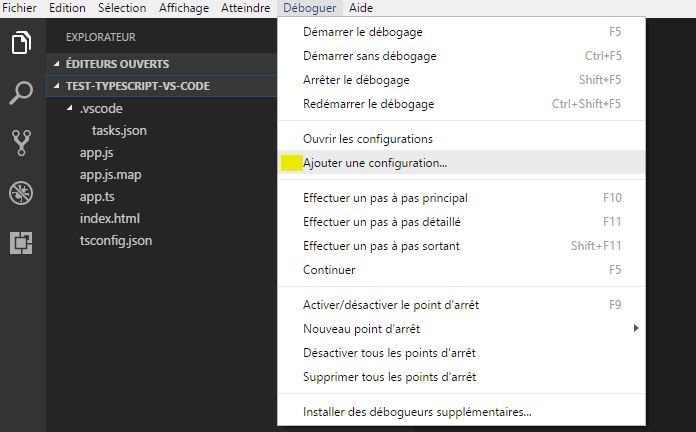This screenshot has width=696, height=432.
Task: Collapse the .vscode folder arrow
Action: pos(70,108)
